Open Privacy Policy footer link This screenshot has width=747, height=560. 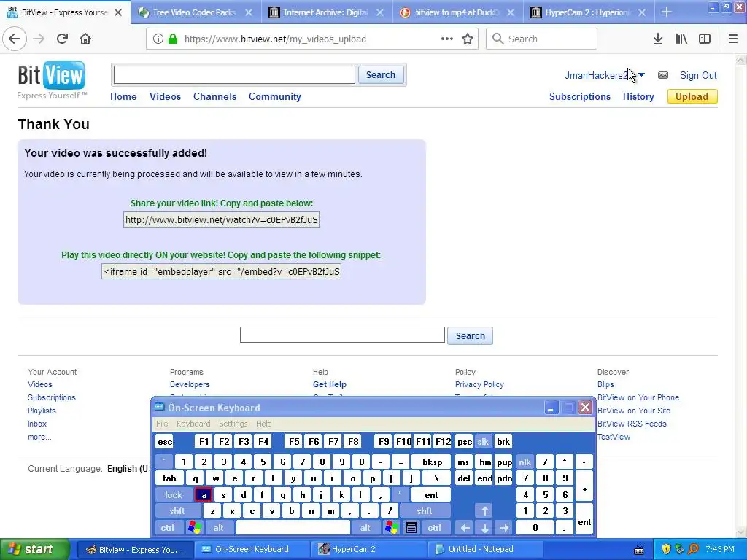[479, 384]
